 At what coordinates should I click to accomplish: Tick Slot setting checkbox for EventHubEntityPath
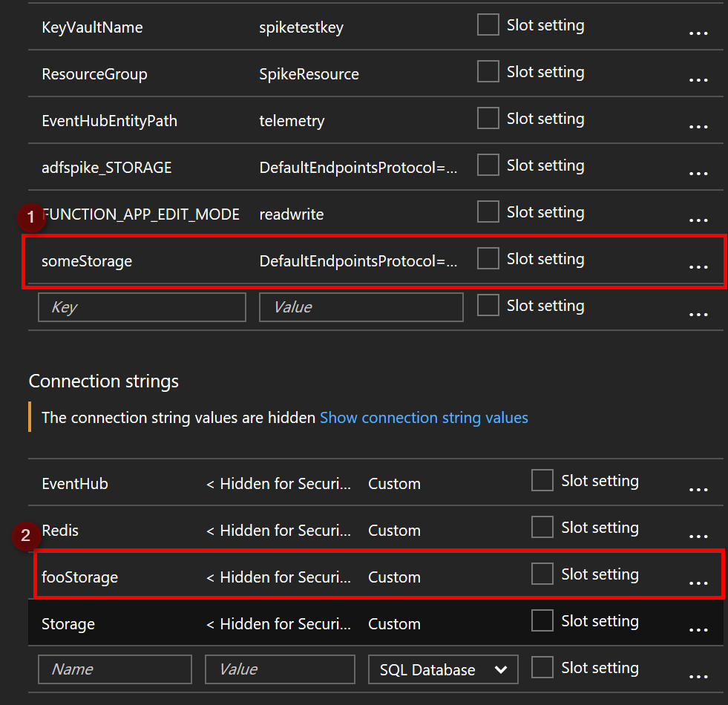[488, 118]
